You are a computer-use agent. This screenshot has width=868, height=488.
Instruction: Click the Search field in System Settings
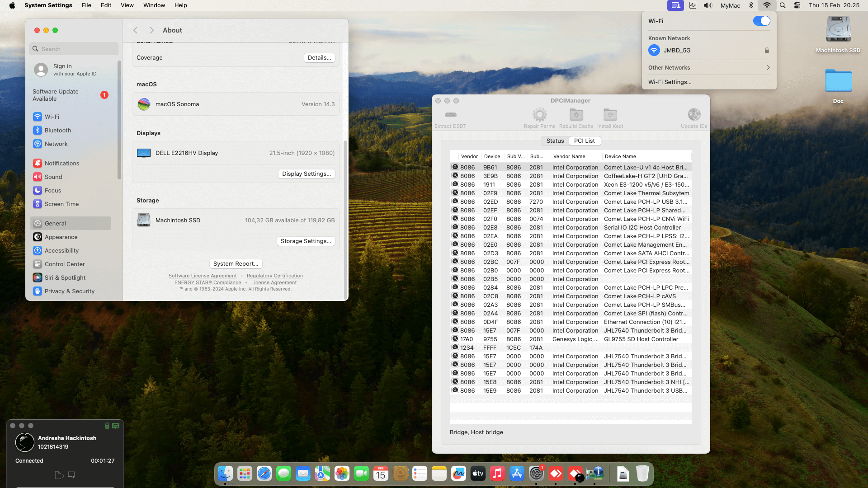(x=74, y=49)
